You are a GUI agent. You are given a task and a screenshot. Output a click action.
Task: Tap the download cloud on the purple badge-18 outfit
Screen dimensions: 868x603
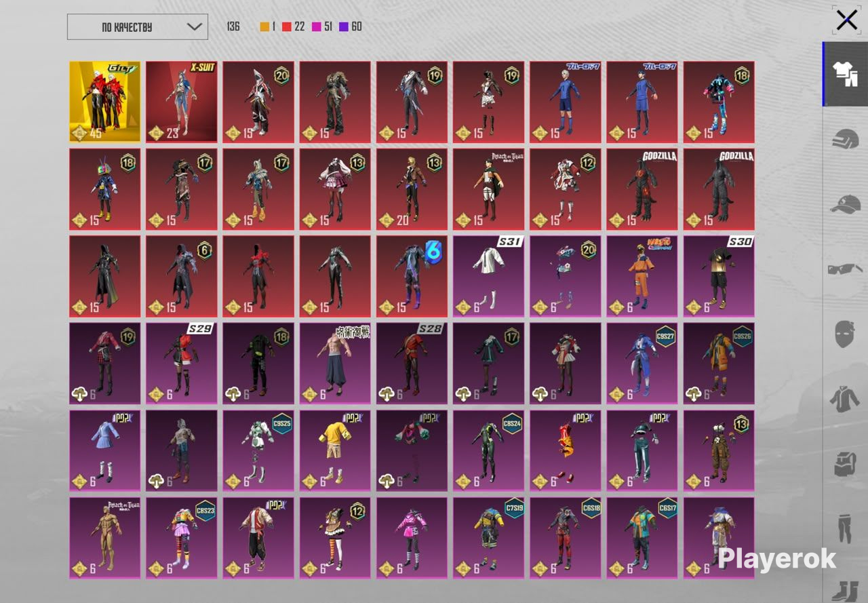(233, 394)
